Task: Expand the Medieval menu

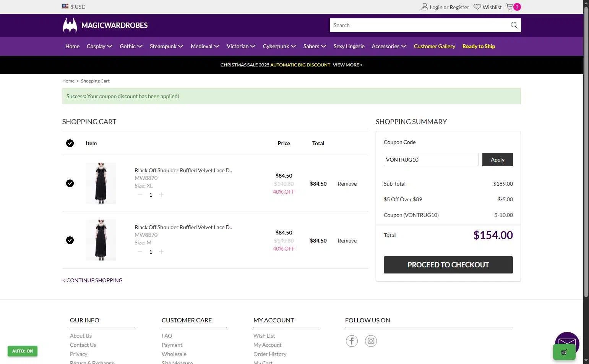Action: [205, 46]
